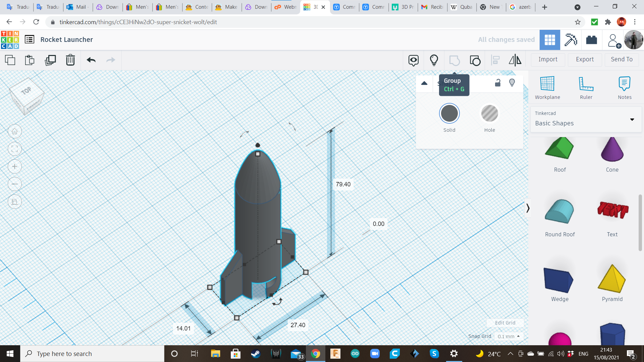644x362 pixels.
Task: Click the Edit Grid button
Action: point(505,322)
